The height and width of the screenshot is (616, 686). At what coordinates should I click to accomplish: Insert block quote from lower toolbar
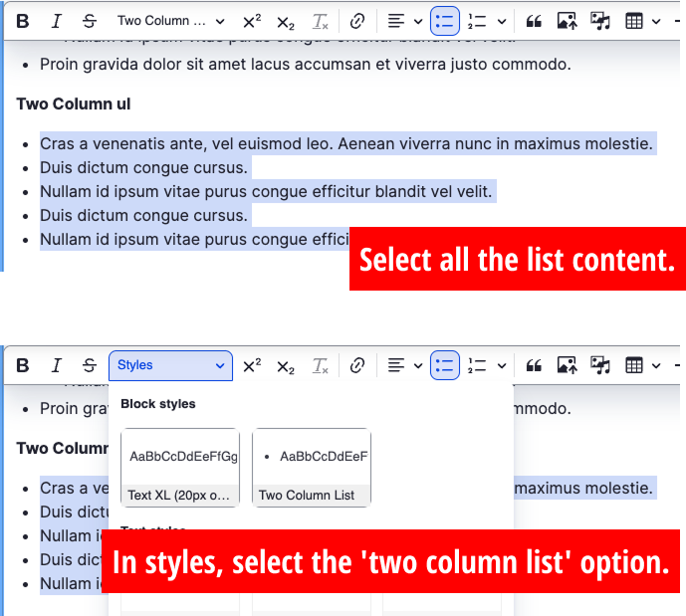pyautogui.click(x=534, y=365)
